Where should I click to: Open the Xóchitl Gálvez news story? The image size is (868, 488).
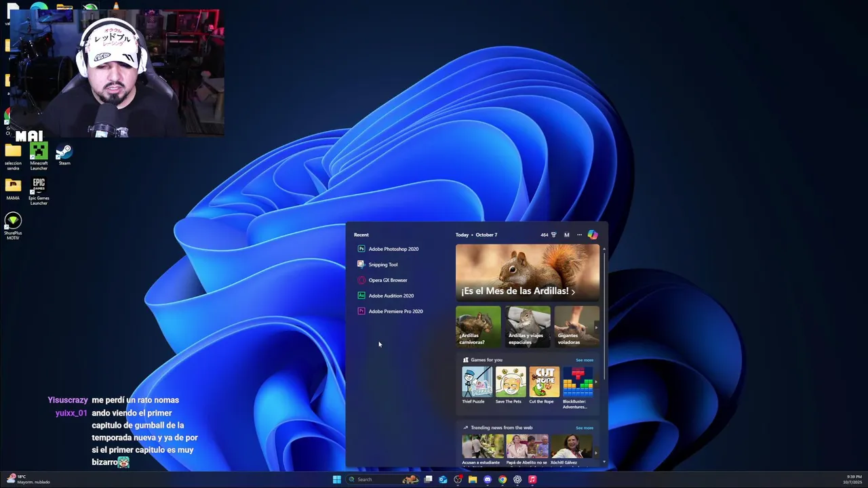coord(571,450)
